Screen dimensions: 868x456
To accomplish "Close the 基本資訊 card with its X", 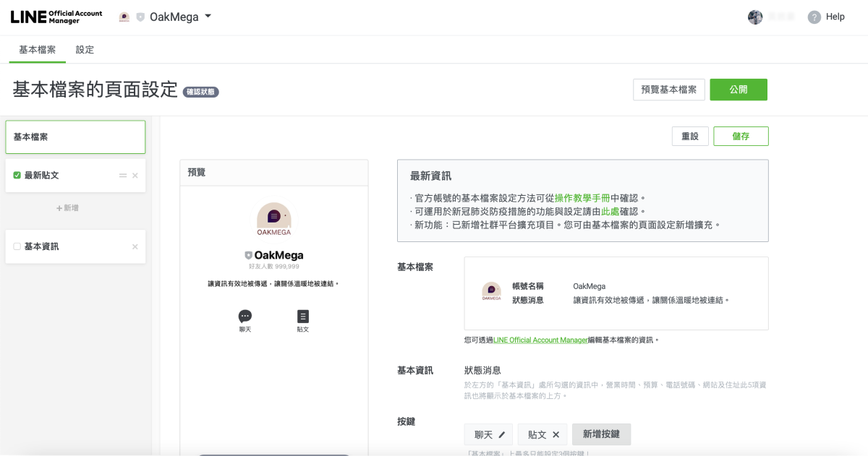I will pyautogui.click(x=135, y=246).
